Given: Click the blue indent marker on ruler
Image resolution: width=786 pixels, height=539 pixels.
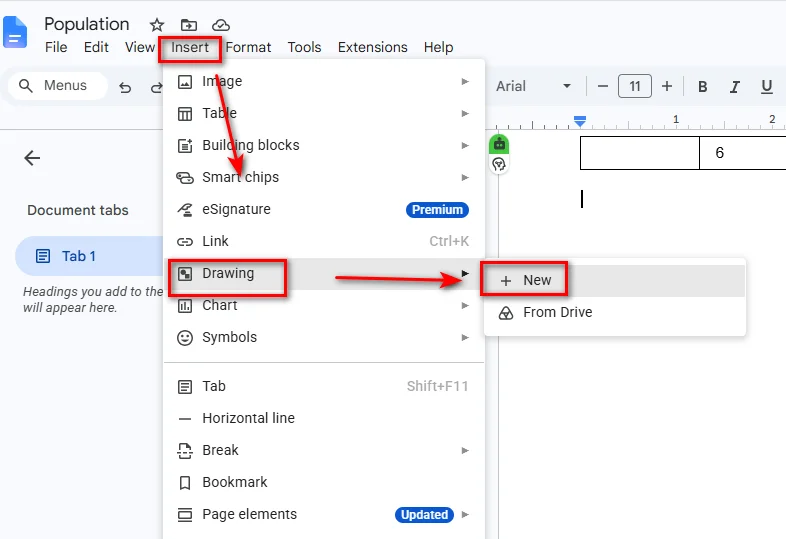Looking at the screenshot, I should pos(580,120).
